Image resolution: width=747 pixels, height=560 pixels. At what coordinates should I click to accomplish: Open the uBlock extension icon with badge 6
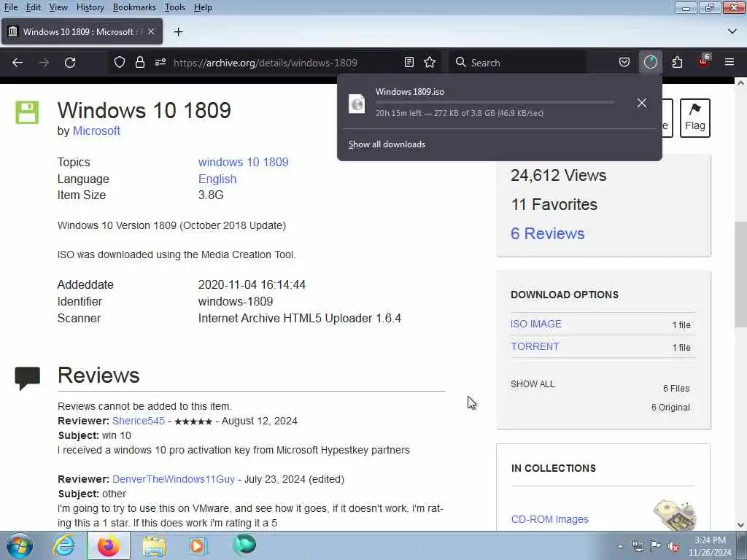pos(704,61)
